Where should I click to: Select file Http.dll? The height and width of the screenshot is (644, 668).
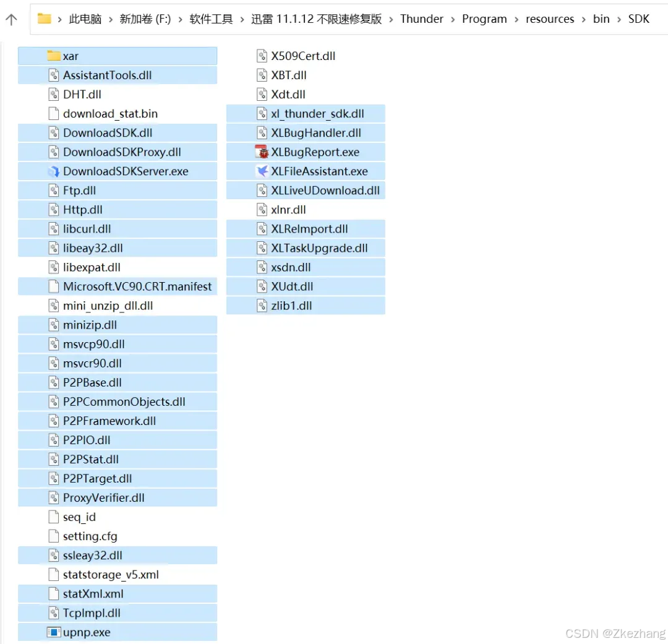pyautogui.click(x=118, y=210)
